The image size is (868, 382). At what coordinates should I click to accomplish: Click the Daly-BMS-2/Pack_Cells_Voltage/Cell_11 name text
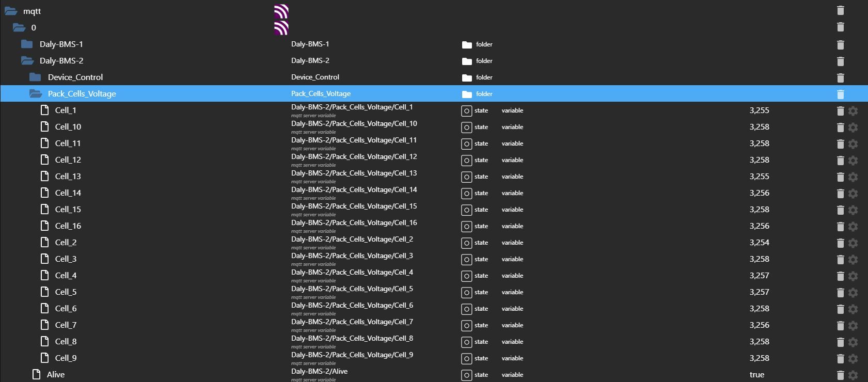click(354, 140)
